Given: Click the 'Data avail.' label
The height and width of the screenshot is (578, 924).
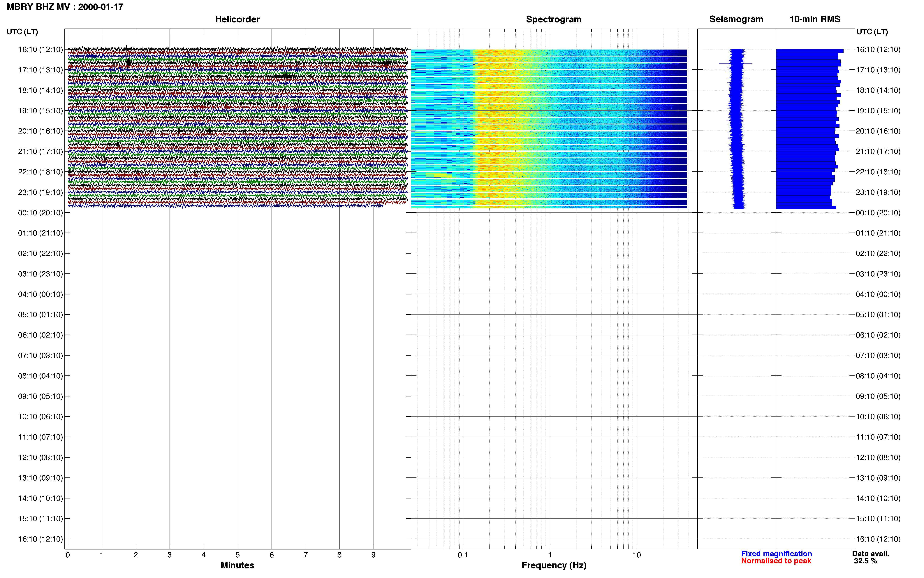Looking at the screenshot, I should tap(870, 554).
